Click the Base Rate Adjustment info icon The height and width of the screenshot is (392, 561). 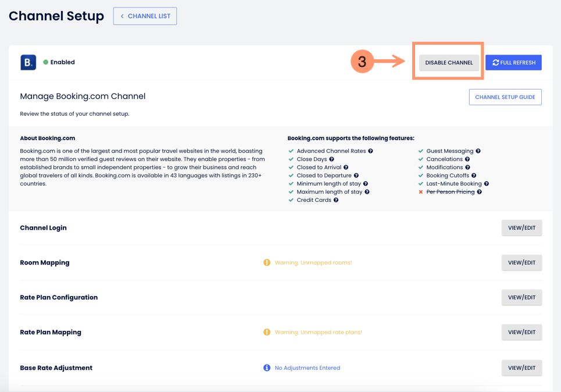(267, 368)
